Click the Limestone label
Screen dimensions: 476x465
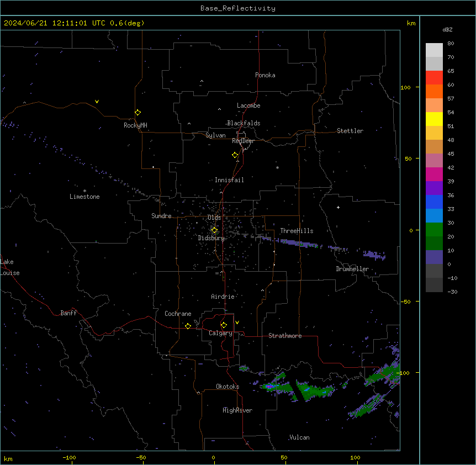click(84, 197)
